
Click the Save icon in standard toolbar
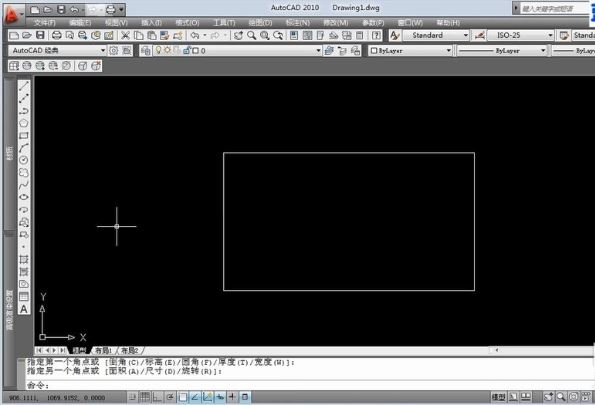point(40,35)
